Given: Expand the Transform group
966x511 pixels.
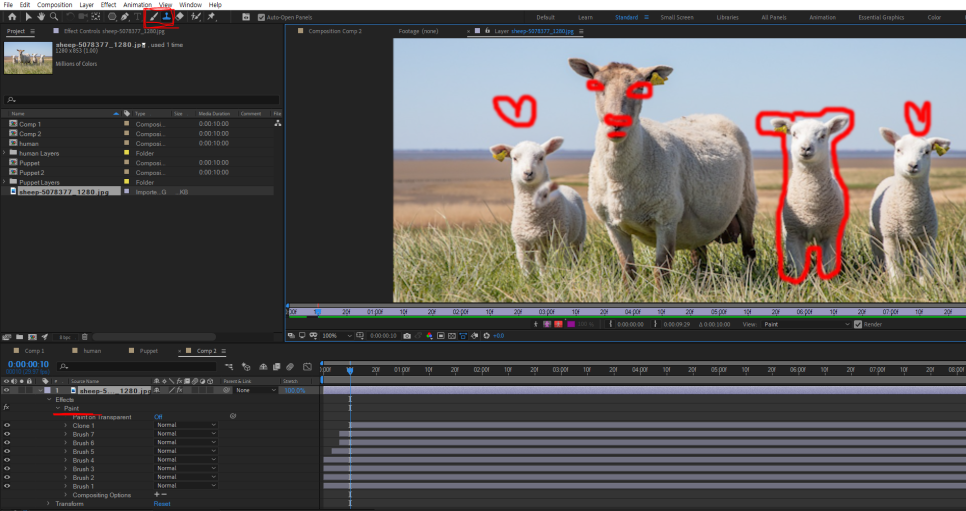Looking at the screenshot, I should (x=49, y=504).
